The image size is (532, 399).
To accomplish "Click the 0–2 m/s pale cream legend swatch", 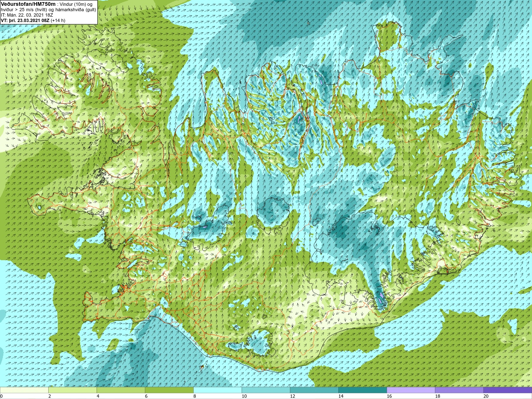I will pyautogui.click(x=24, y=390).
